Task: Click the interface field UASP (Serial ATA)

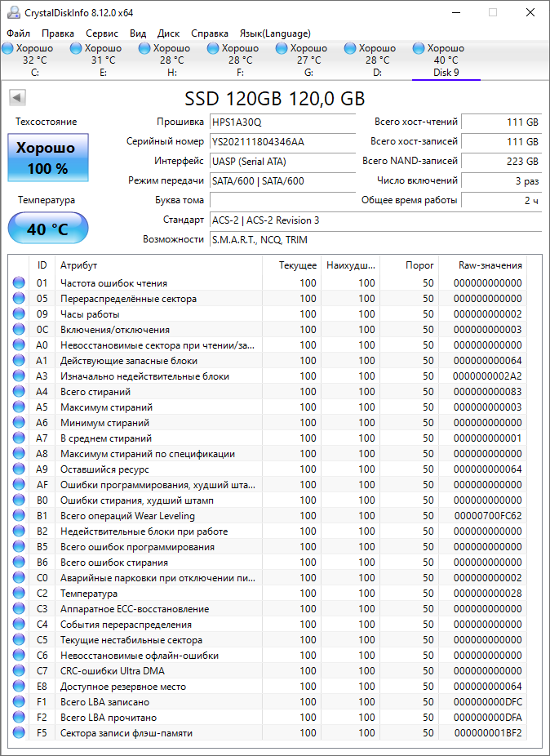Action: (x=282, y=162)
